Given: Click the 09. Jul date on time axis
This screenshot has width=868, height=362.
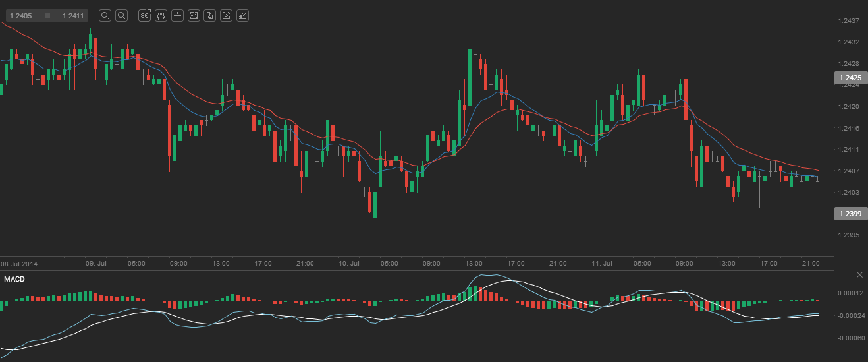Looking at the screenshot, I should click(96, 263).
